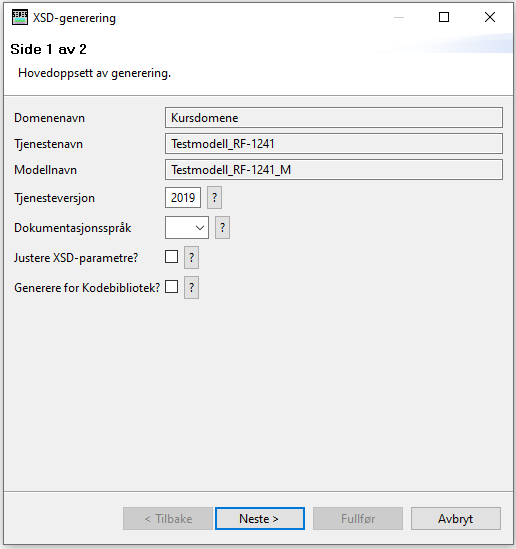Viewport: 516px width, 549px height.
Task: Select the Tjenestenavn field Testmodell_RF-1241
Action: [x=334, y=144]
